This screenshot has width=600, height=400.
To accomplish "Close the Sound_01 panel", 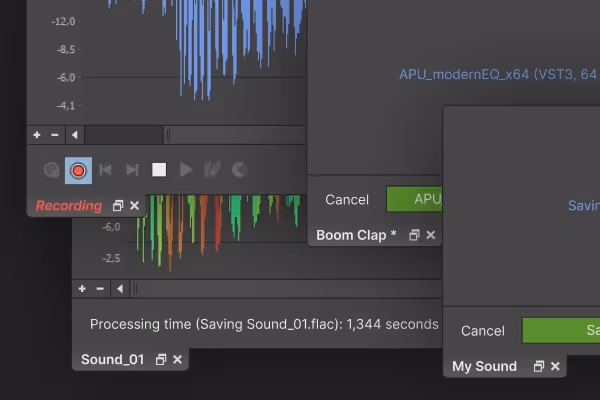I will coord(177,359).
